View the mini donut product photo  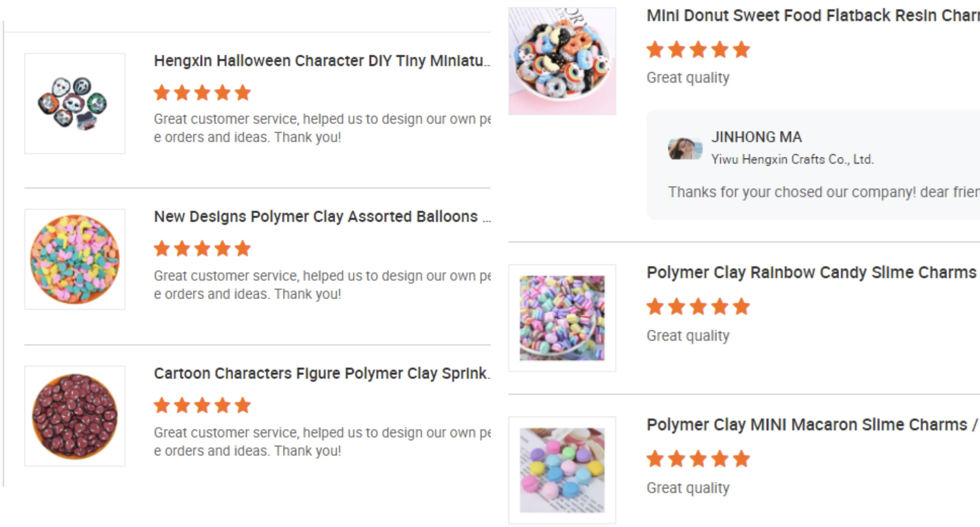pos(562,61)
